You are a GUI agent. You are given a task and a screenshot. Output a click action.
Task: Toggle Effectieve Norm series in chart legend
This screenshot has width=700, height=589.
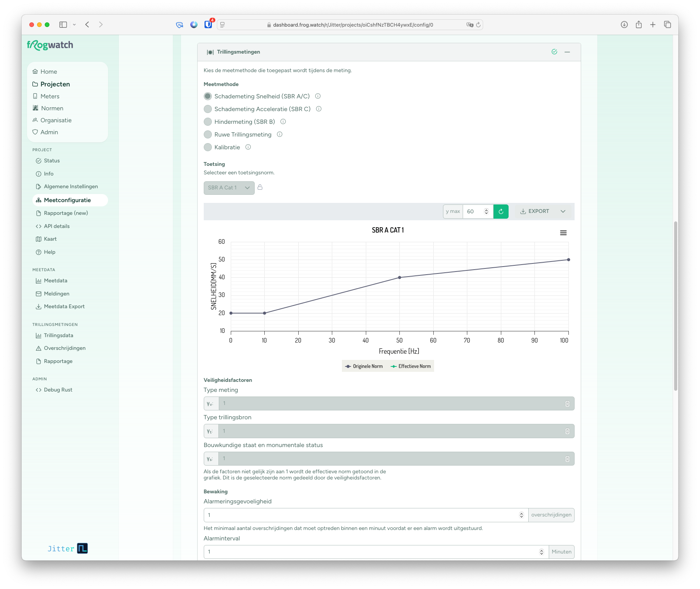pyautogui.click(x=411, y=366)
